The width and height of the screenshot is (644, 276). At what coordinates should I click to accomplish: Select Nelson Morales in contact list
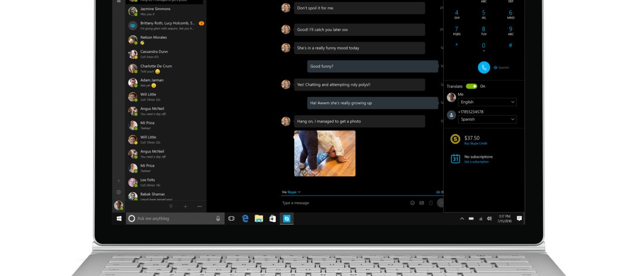pyautogui.click(x=166, y=40)
